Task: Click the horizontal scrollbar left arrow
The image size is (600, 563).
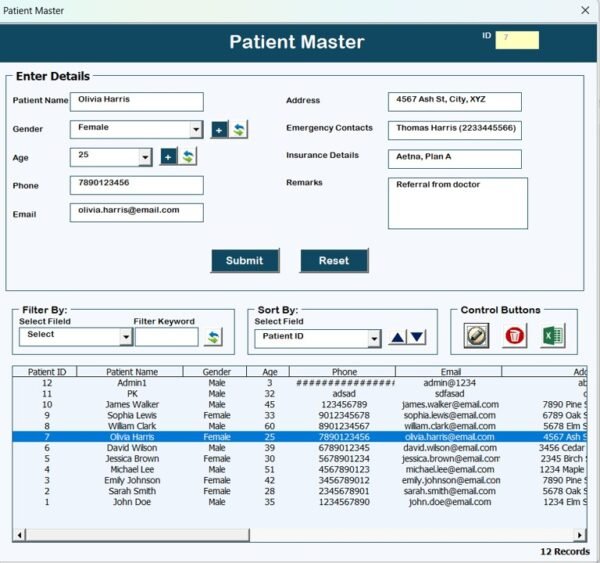Action: pos(19,535)
